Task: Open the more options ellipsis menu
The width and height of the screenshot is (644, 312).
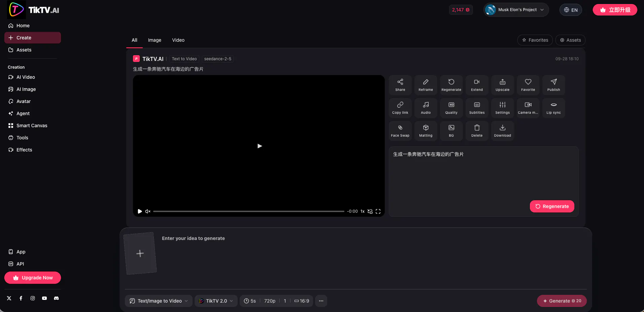Action: (x=321, y=301)
